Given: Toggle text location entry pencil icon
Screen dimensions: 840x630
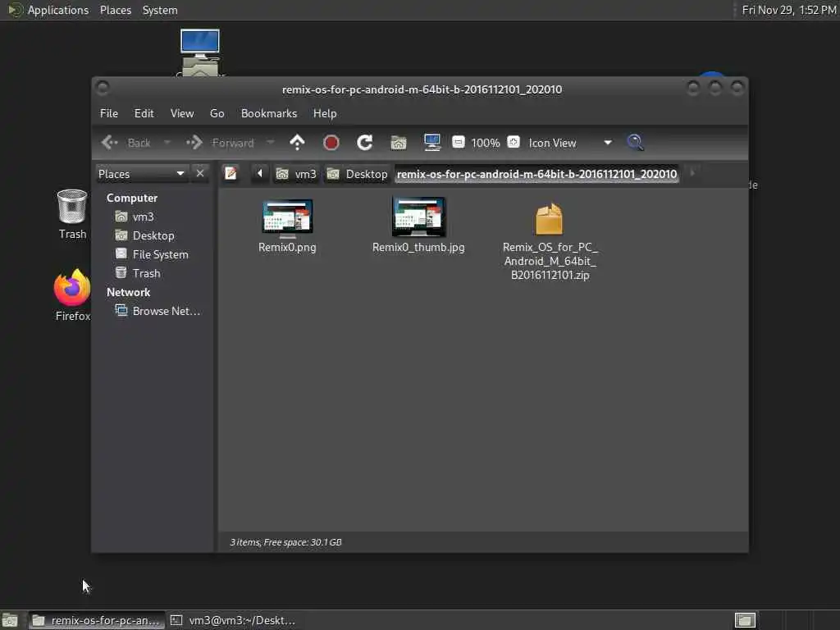Looking at the screenshot, I should click(x=231, y=174).
